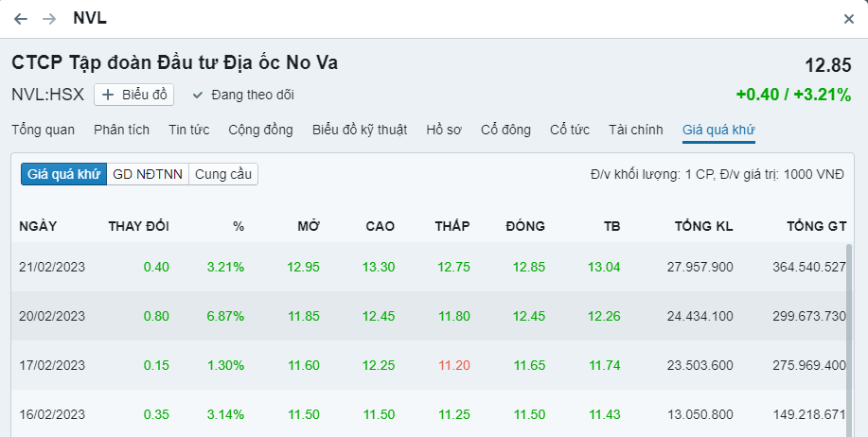Select the Giá quá khứ segmented button

pos(63,174)
